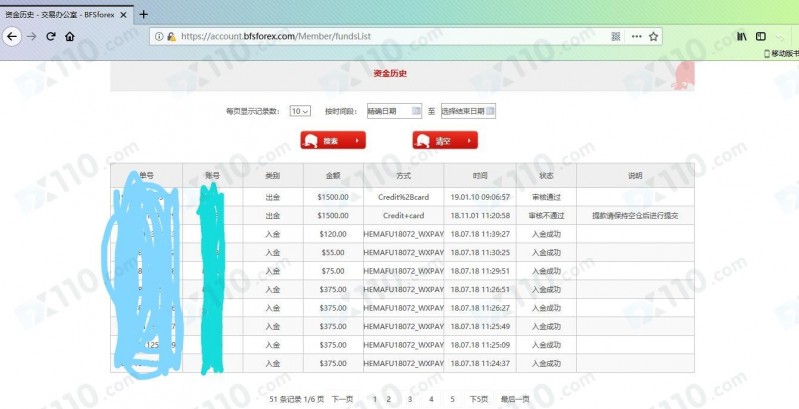Select the $120.00 amount cell

pyautogui.click(x=333, y=234)
